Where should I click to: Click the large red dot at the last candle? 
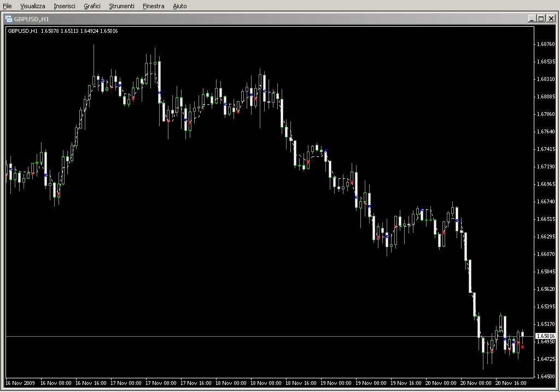click(x=522, y=347)
